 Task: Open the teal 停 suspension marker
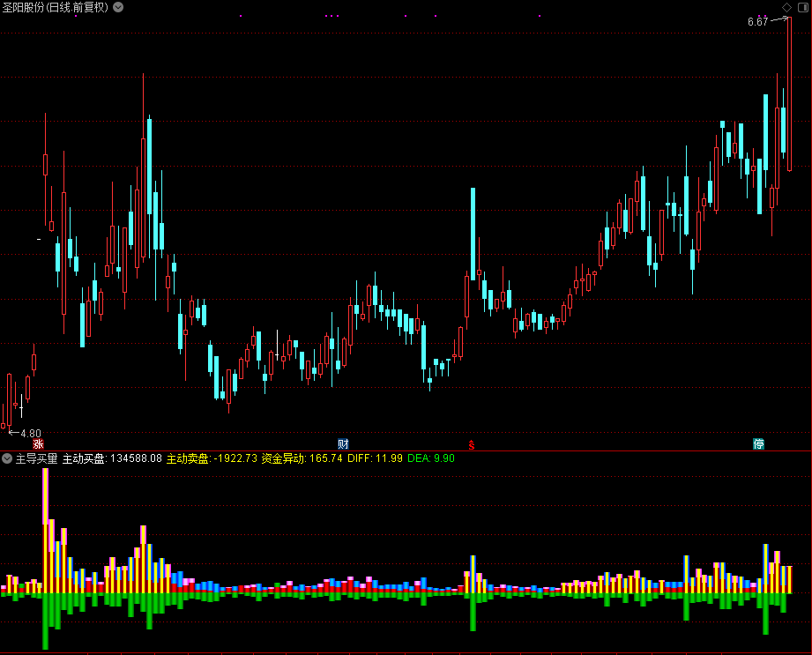[759, 443]
